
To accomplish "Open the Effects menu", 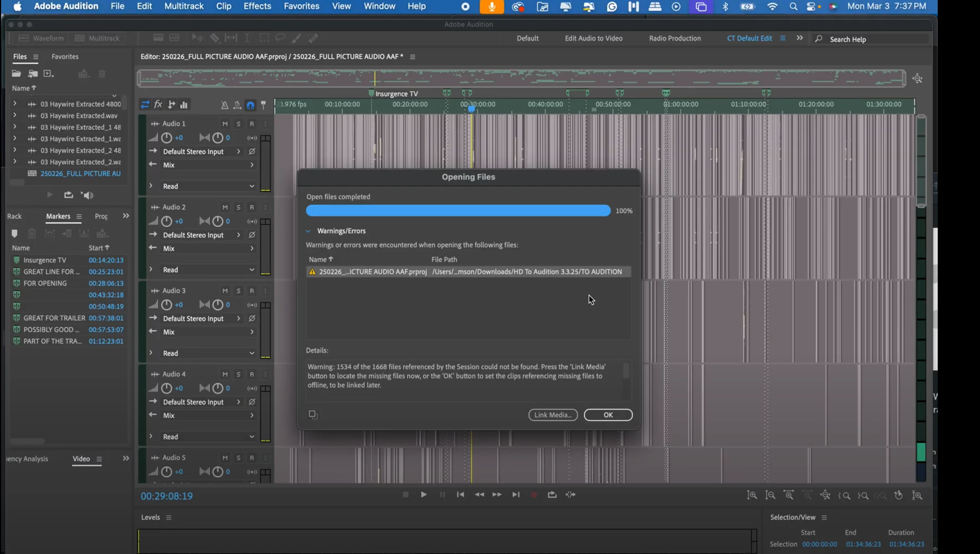I will pyautogui.click(x=257, y=6).
